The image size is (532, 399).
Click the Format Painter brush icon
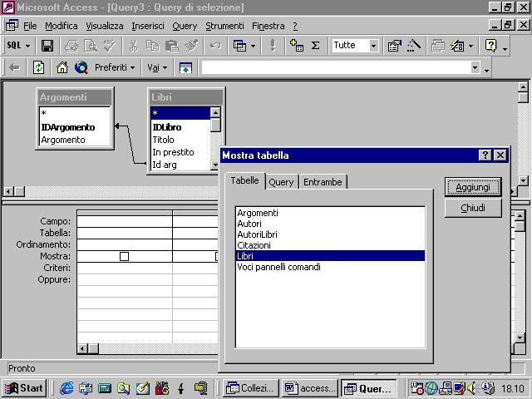pos(191,46)
